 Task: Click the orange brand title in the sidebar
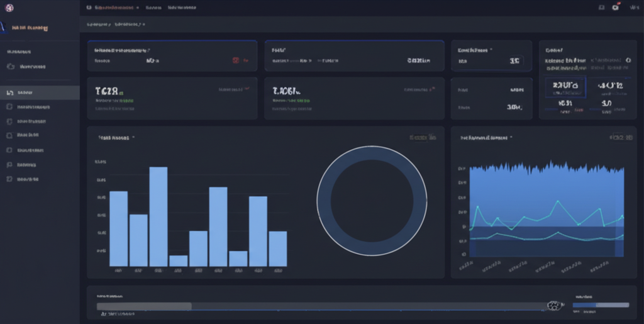point(30,28)
